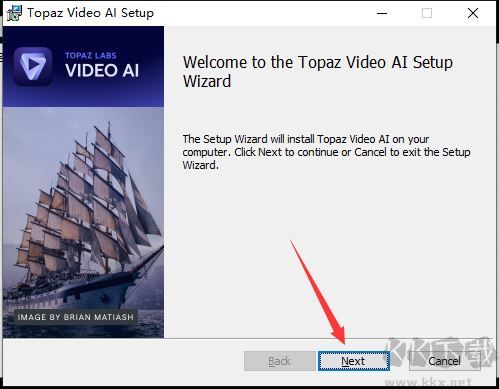The image size is (499, 389).
Task: Click the Next button to continue setup
Action: pos(354,361)
